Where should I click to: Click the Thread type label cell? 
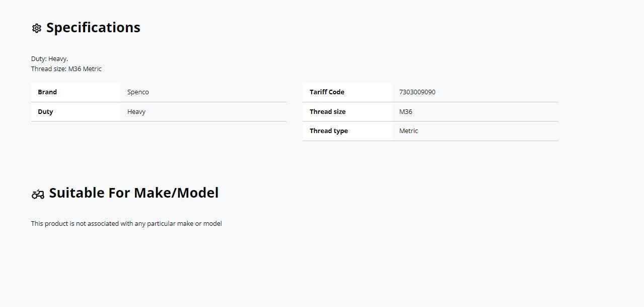[x=347, y=131]
